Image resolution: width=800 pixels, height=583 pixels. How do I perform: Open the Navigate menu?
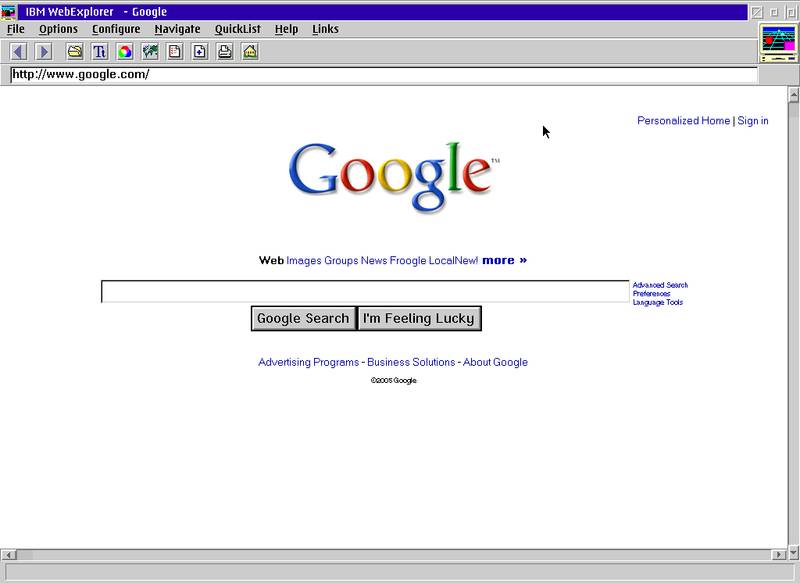[177, 29]
